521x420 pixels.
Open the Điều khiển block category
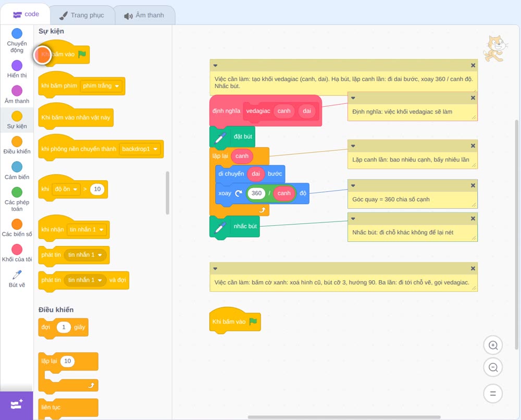pyautogui.click(x=17, y=145)
